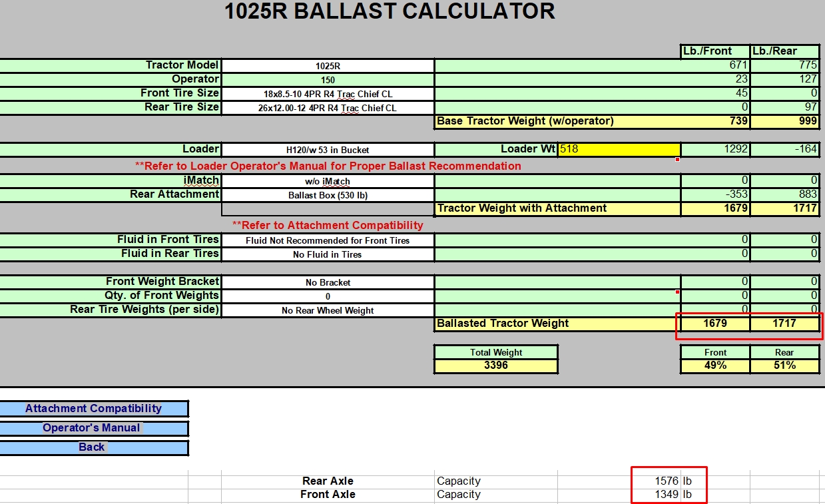
Task: Click the Back button
Action: coord(93,447)
